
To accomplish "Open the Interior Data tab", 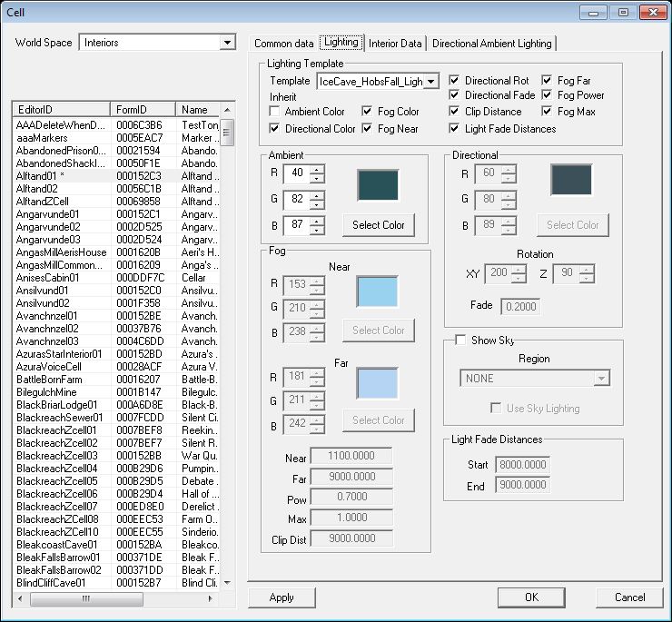I will 395,44.
